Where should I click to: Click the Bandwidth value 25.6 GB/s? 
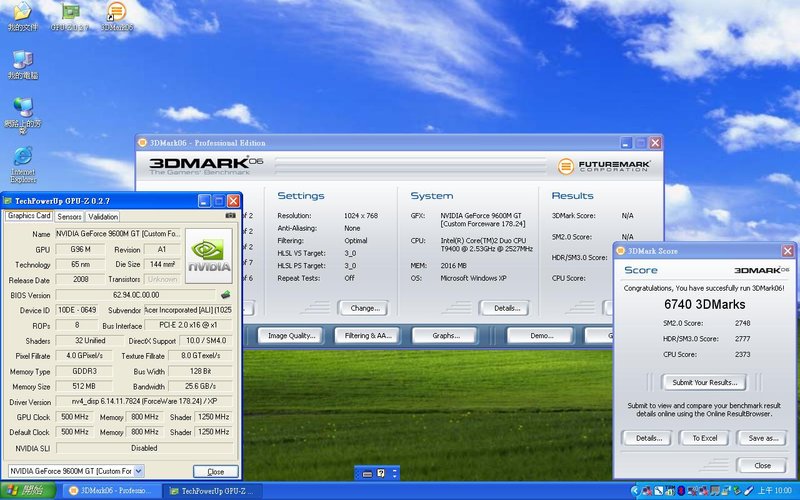(201, 386)
